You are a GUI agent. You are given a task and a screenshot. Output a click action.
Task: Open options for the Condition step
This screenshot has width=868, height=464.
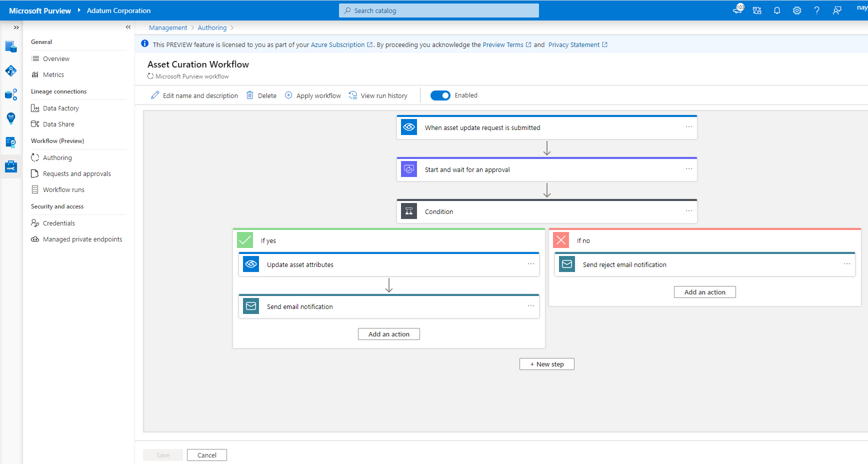click(689, 211)
